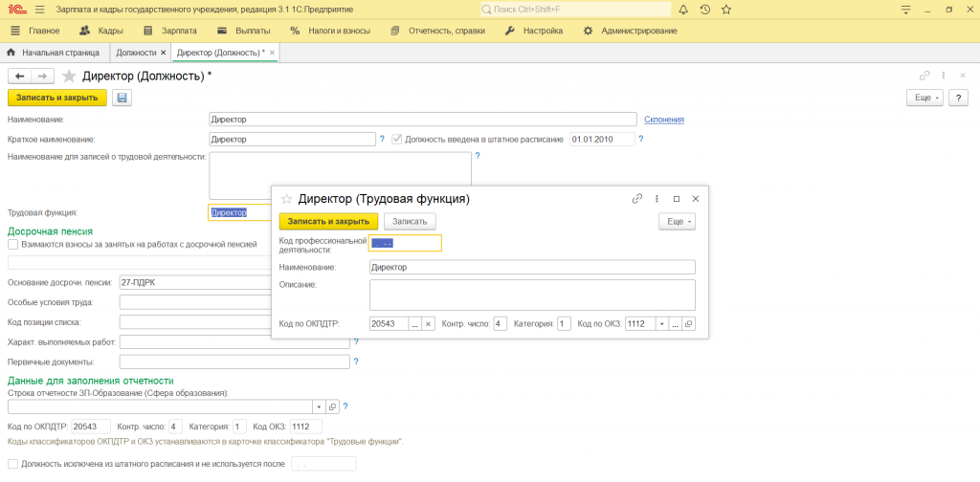Click Краткое наименование field
Viewport: 980px width, 482px height.
pos(292,140)
